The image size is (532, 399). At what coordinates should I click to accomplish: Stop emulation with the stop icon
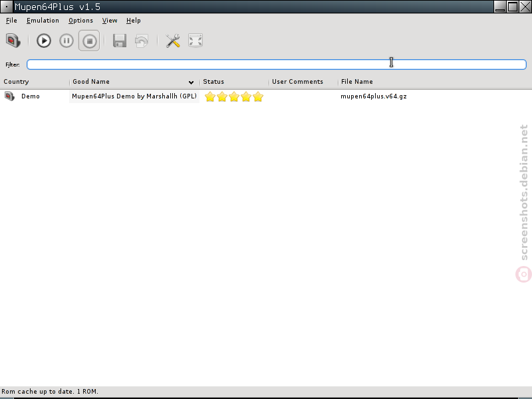89,41
